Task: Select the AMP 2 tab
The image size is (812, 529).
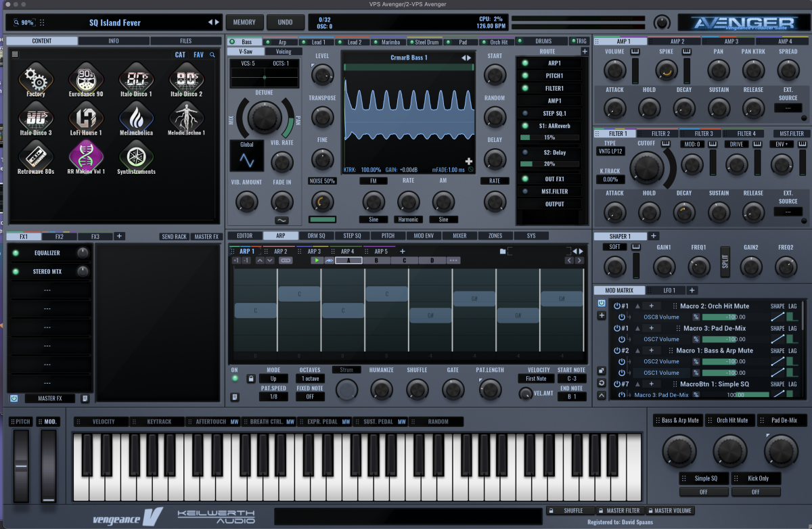Action: [677, 41]
